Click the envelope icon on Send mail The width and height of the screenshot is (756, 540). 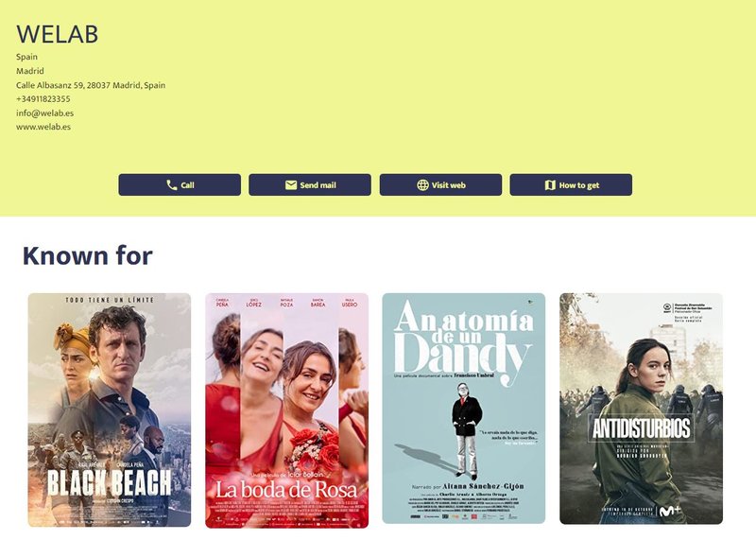(x=291, y=185)
